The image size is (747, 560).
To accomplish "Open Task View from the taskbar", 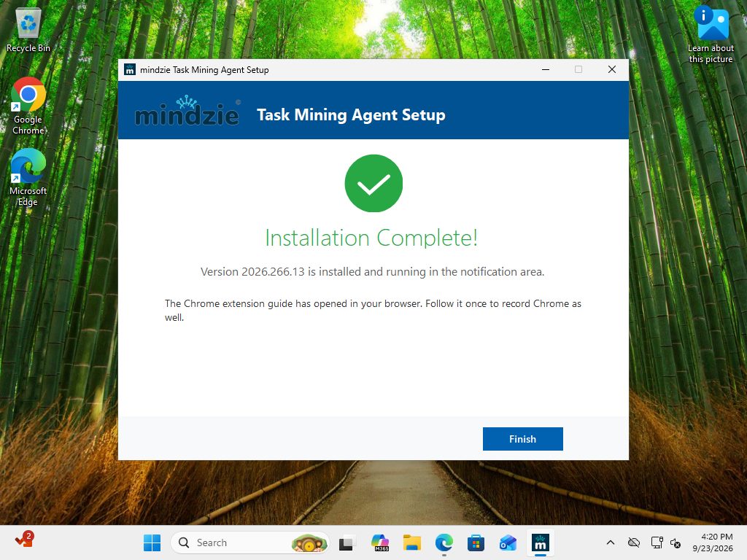I will coord(347,542).
